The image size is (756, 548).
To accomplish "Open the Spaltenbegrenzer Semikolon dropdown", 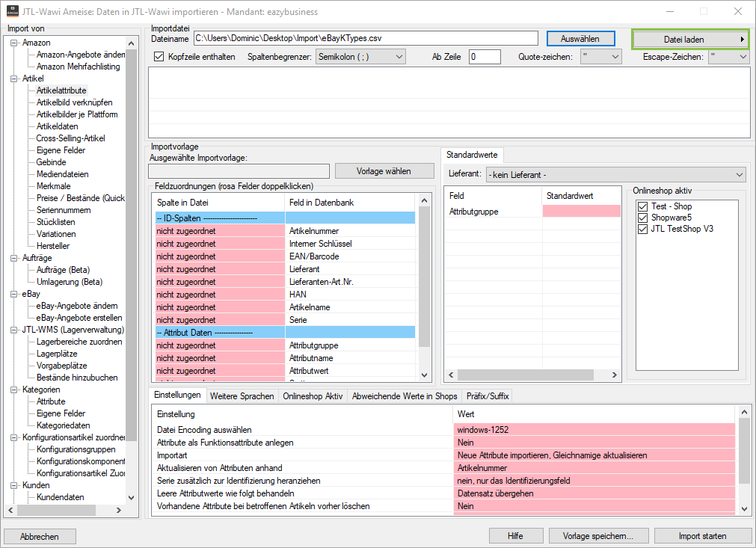I will point(360,56).
